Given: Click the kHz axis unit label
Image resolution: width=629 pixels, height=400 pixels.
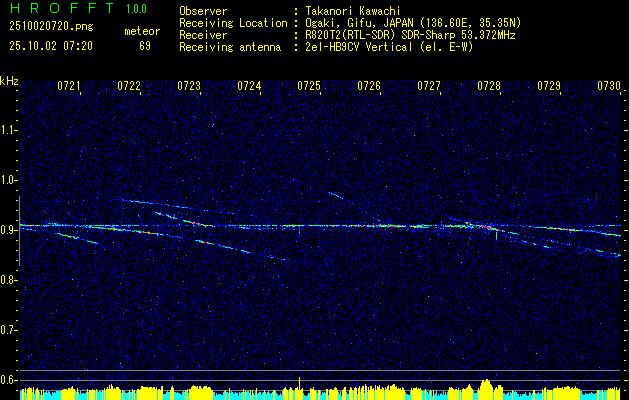Looking at the screenshot, I should [9, 81].
